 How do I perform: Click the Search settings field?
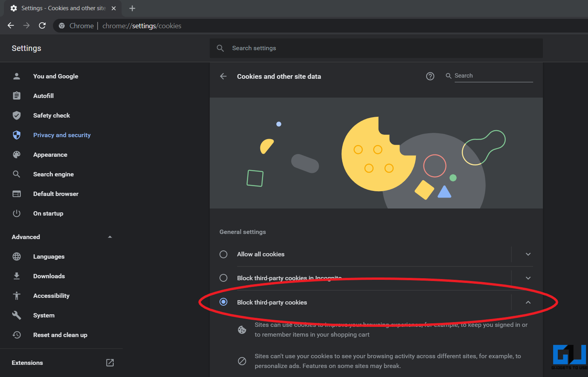(376, 48)
